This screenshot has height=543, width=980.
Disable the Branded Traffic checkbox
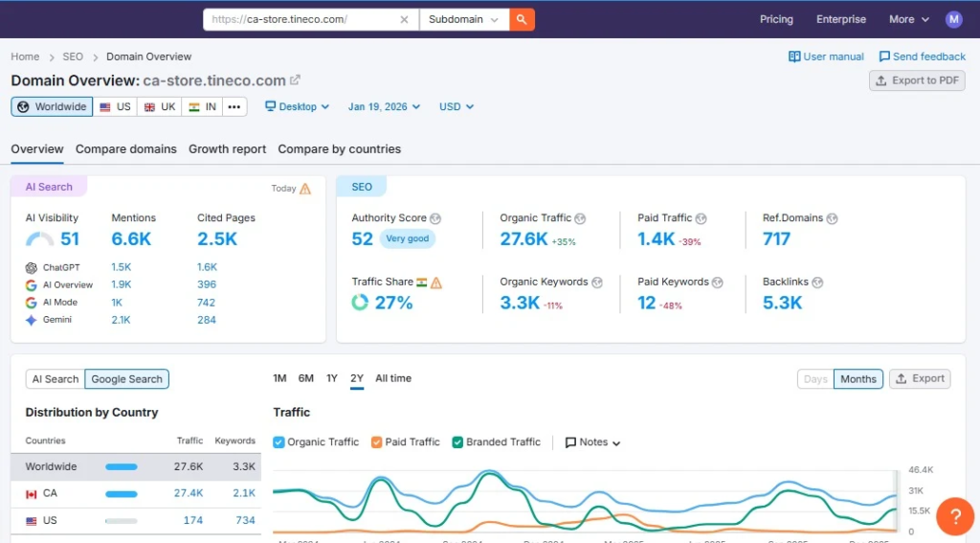point(458,442)
